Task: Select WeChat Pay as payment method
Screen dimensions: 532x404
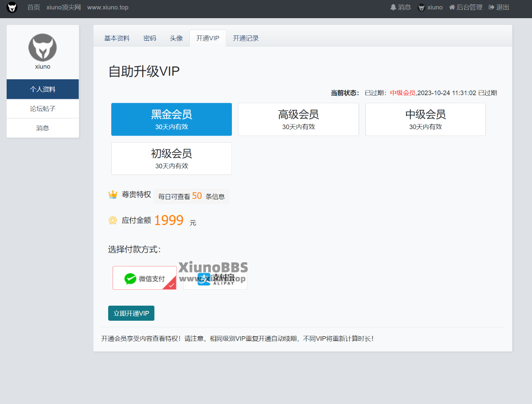Action: pyautogui.click(x=145, y=278)
